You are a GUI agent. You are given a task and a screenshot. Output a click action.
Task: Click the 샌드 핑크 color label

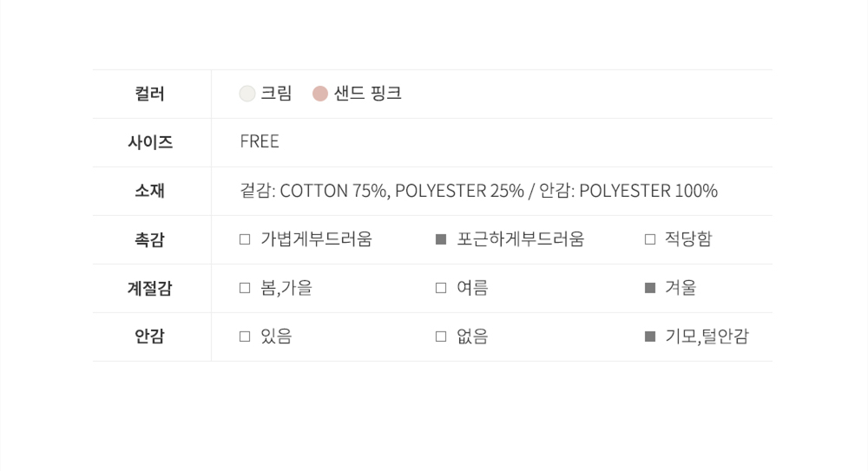368,94
